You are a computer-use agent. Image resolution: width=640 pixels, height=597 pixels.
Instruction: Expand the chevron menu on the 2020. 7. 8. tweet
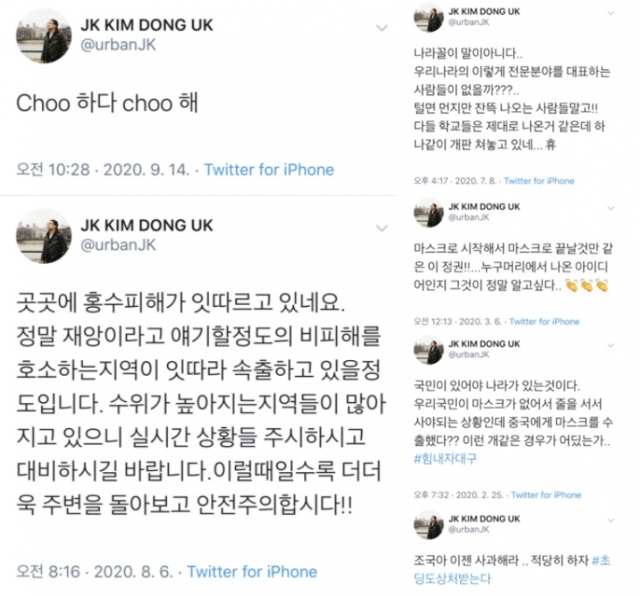pyautogui.click(x=611, y=13)
